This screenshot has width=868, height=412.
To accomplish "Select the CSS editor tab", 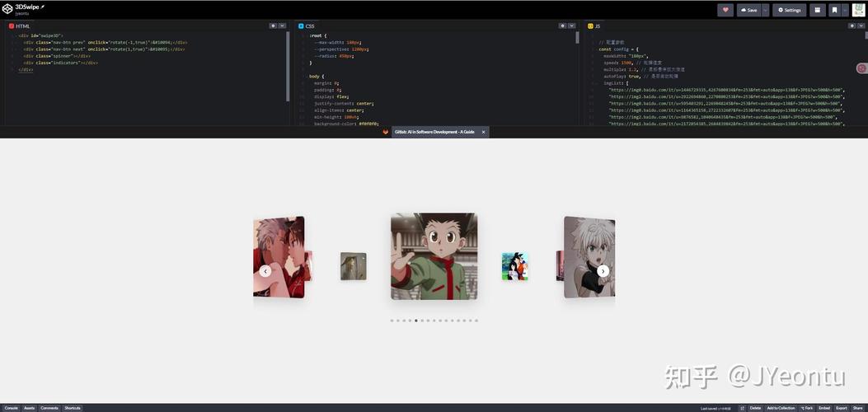I will click(306, 26).
